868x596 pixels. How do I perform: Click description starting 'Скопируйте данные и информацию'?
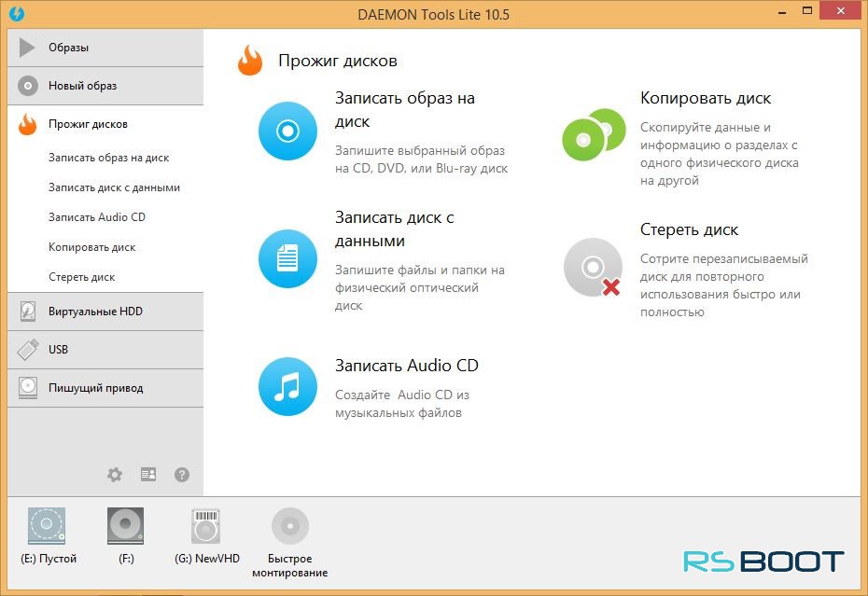pos(720,154)
